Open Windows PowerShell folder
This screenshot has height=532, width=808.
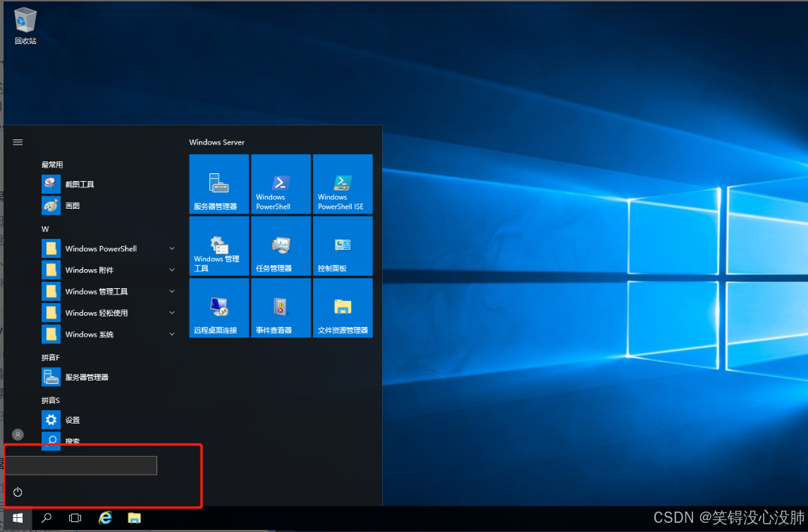[x=109, y=249]
